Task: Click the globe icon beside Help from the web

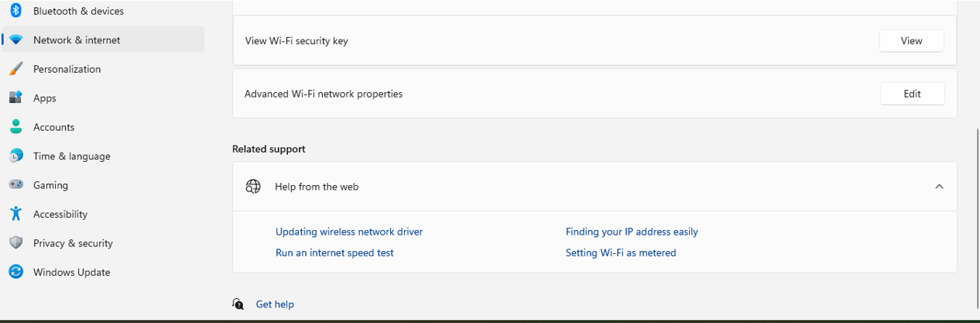Action: point(253,187)
